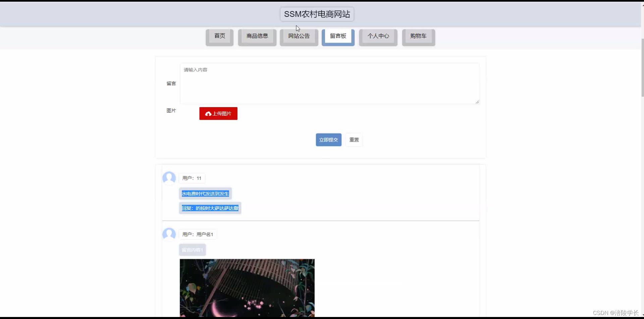
Task: Open the 商品信息 product information page
Action: coord(257,36)
